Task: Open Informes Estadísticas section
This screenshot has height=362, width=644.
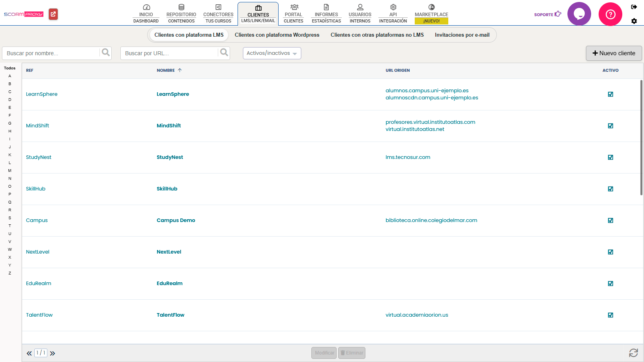Action: click(x=326, y=14)
